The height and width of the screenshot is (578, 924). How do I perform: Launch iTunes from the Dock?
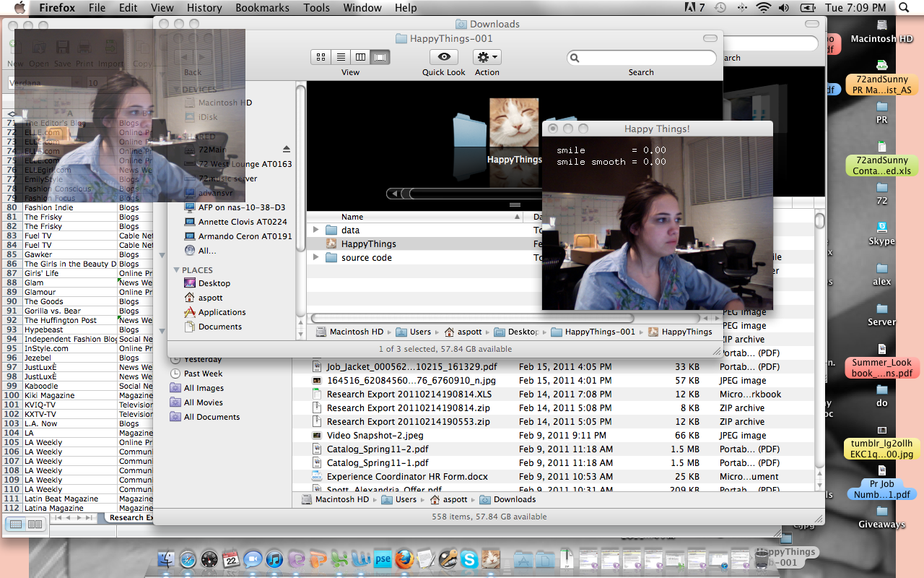274,559
